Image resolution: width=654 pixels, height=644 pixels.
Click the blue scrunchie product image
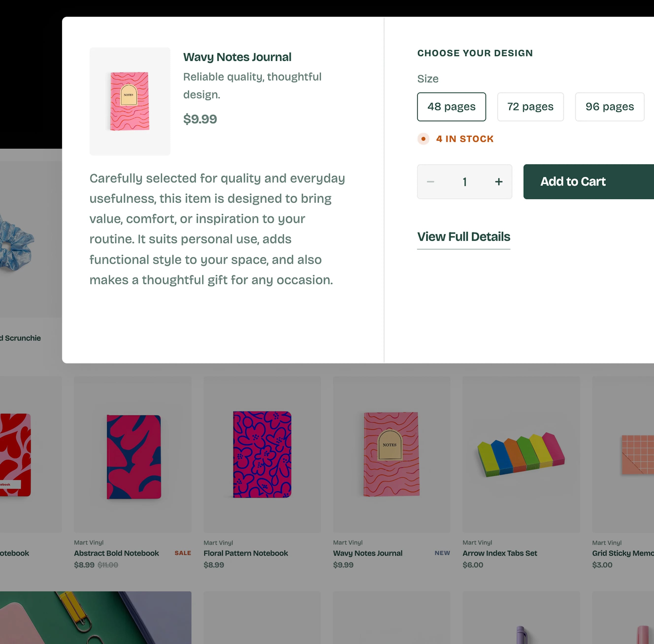(17, 240)
